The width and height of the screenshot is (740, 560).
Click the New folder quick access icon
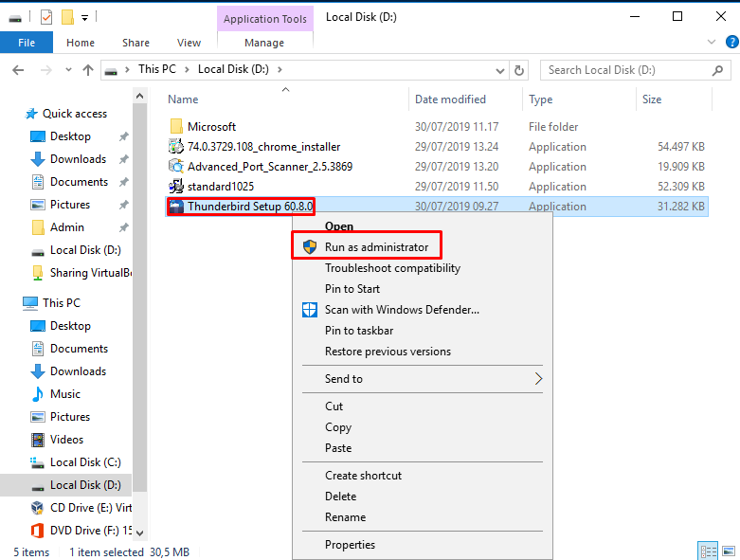click(x=67, y=18)
